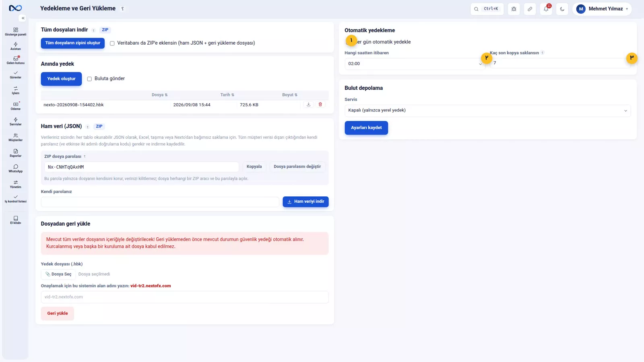Image resolution: width=644 pixels, height=362 pixels.
Task: Open Müşteriler in the sidebar menu
Action: pyautogui.click(x=16, y=137)
